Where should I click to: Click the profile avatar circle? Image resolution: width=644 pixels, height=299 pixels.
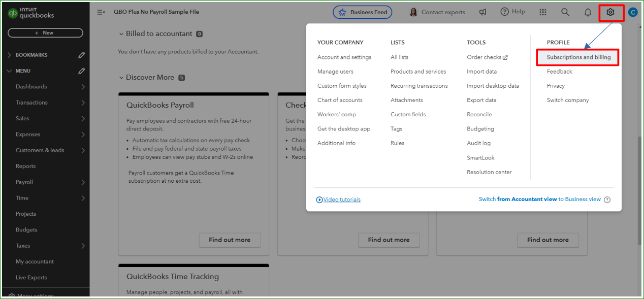(x=632, y=12)
